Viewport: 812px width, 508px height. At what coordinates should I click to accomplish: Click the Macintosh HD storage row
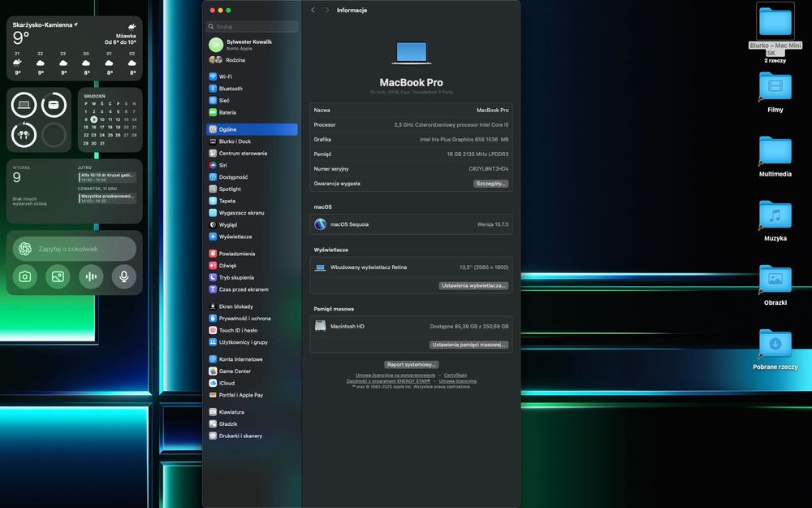(x=411, y=327)
